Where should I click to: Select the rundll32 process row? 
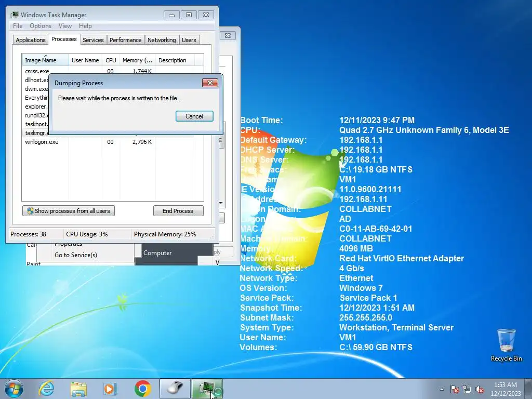coord(37,115)
